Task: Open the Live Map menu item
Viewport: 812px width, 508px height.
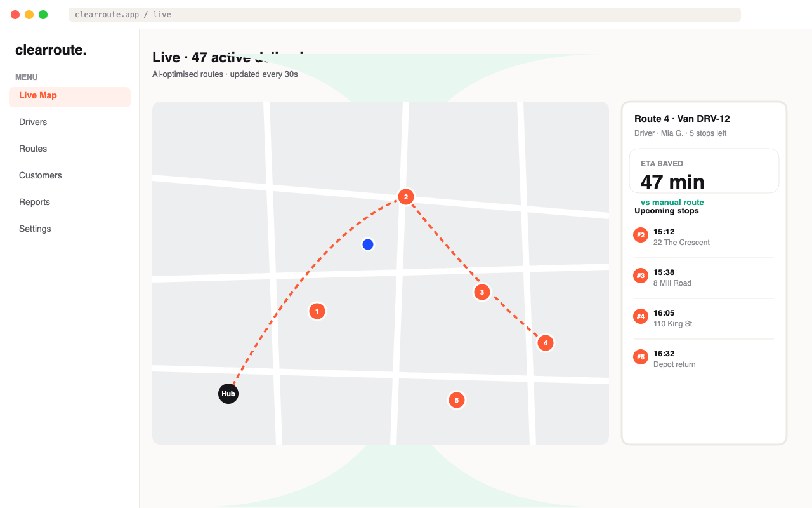Action: 70,97
